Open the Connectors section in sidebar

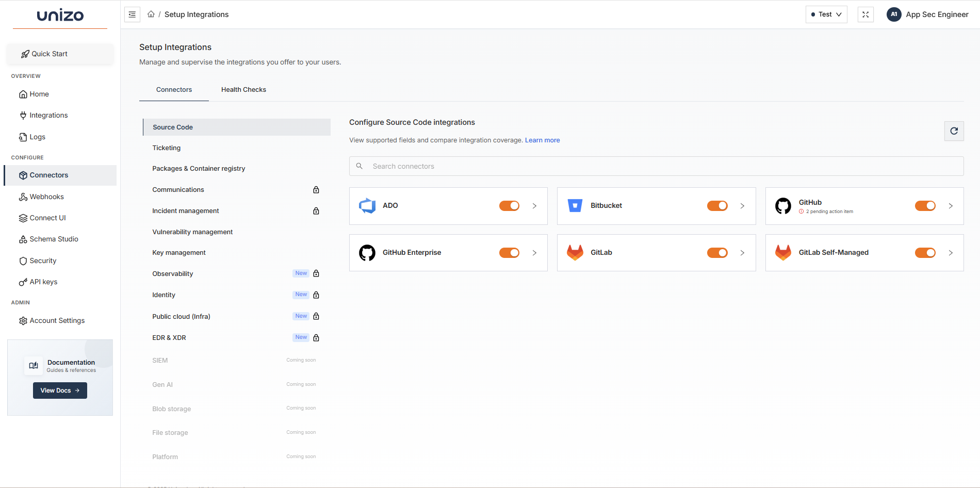pos(49,175)
